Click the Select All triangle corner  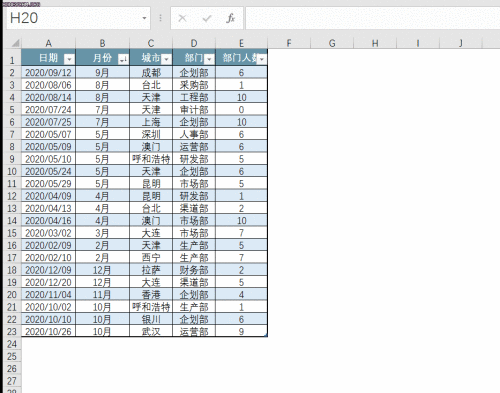[16, 43]
